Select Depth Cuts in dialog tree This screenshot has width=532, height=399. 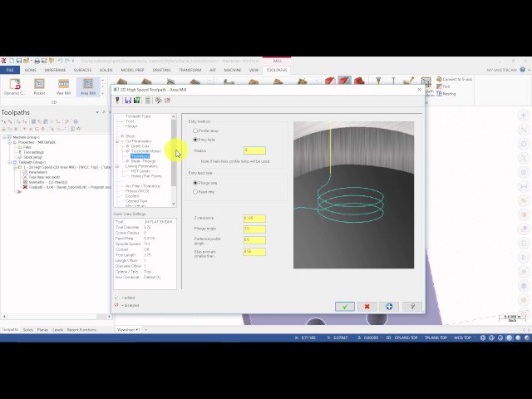tap(140, 146)
